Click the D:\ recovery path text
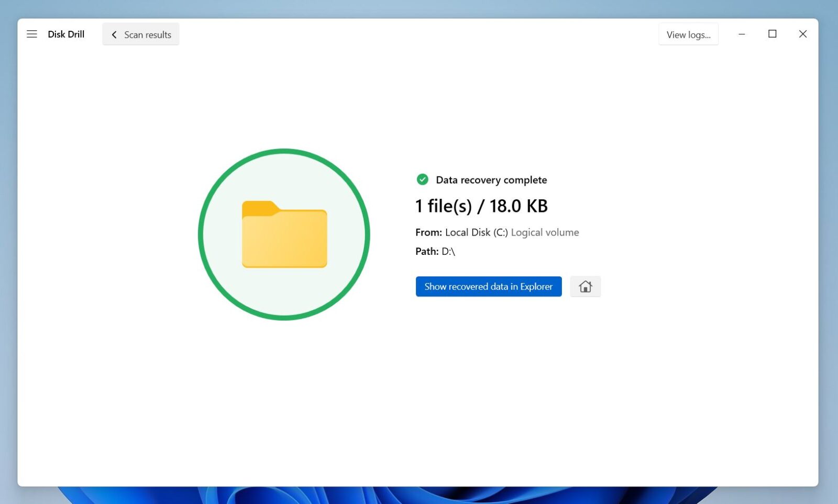838x504 pixels. point(449,251)
